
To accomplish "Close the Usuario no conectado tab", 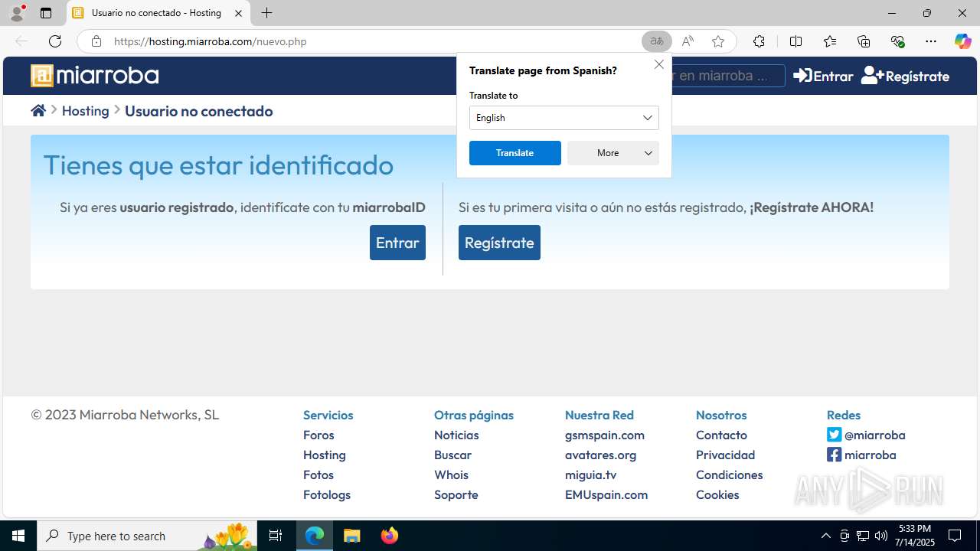I will 238,13.
